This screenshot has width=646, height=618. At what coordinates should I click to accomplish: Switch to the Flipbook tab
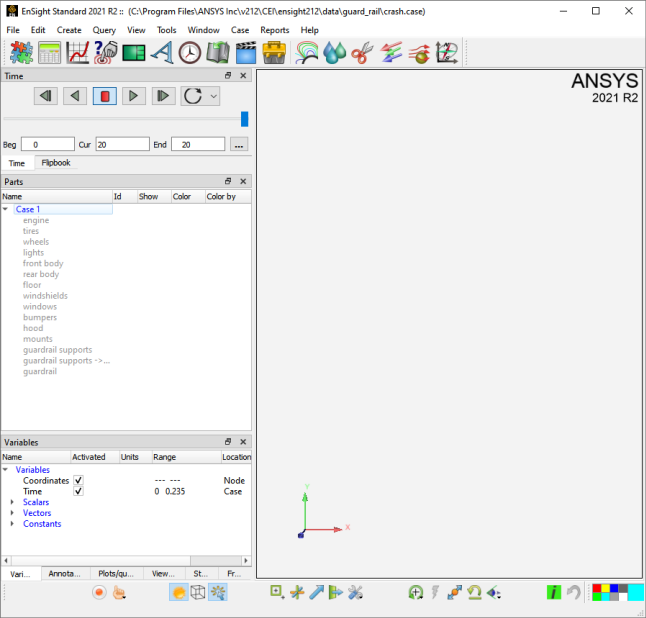(56, 163)
